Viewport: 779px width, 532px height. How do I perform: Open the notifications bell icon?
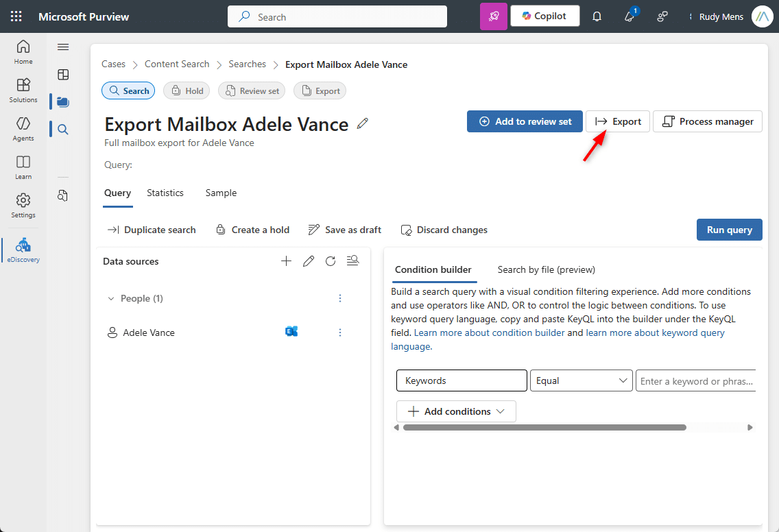[597, 16]
